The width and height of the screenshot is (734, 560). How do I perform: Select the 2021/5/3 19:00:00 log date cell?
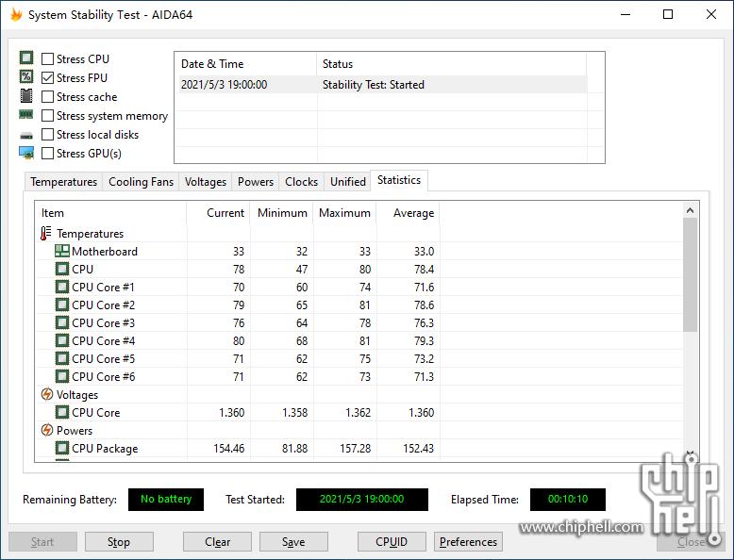click(224, 85)
